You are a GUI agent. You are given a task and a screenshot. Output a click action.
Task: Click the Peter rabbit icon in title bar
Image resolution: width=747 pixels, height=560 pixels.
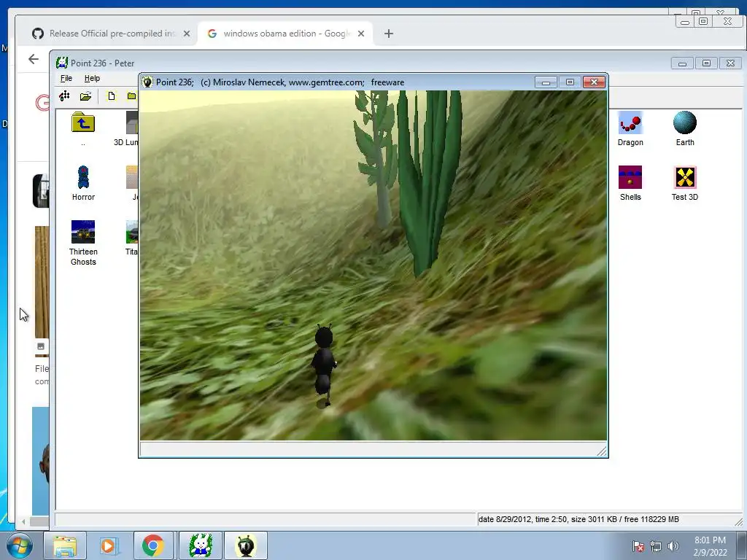[62, 63]
